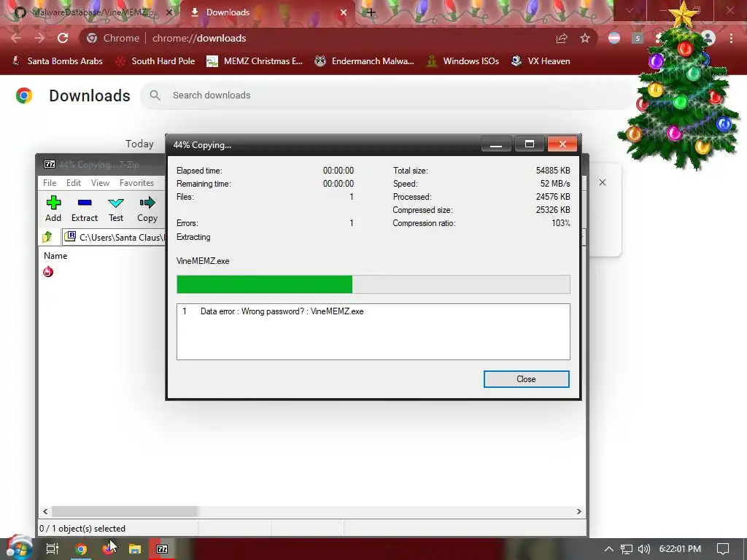Viewport: 747px width, 560px height.
Task: Close the copying dialog with red X
Action: click(562, 144)
